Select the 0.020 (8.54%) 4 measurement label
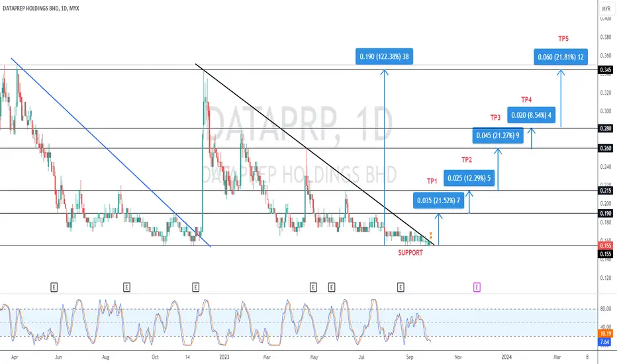Viewport: 617px width, 364px height. [x=531, y=115]
